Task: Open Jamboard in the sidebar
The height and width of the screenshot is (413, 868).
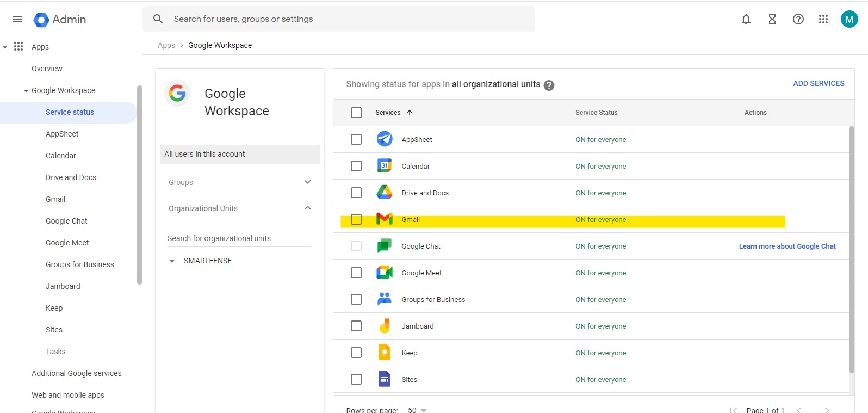Action: tap(63, 286)
